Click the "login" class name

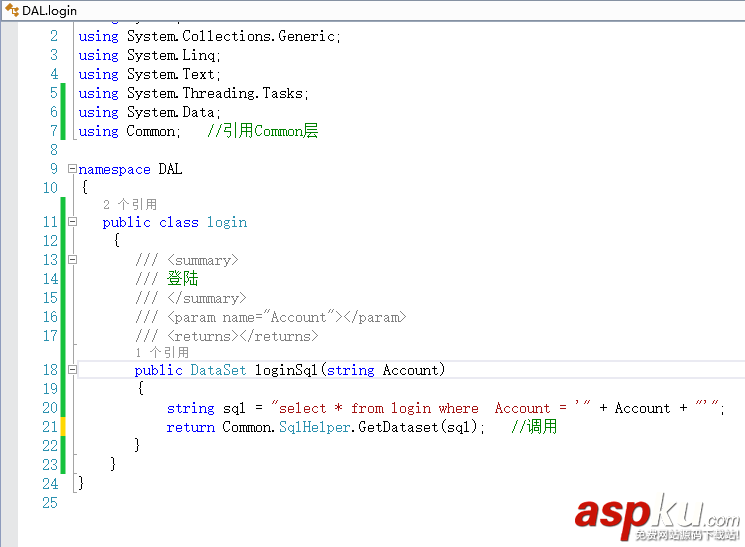coord(227,222)
